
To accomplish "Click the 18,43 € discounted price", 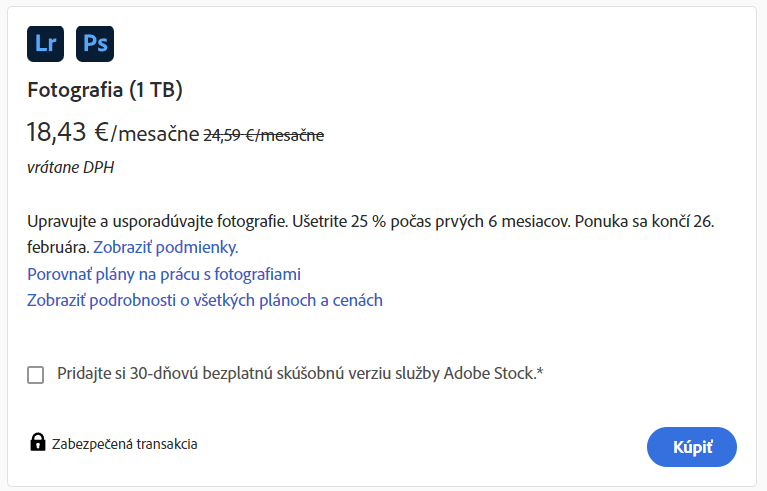I will click(68, 132).
